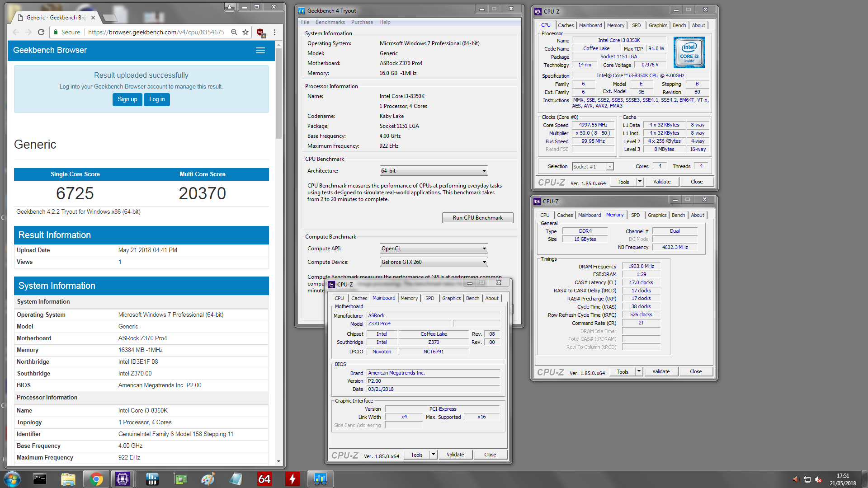Launch Paint from the taskbar
This screenshot has width=868, height=488.
pyautogui.click(x=208, y=479)
